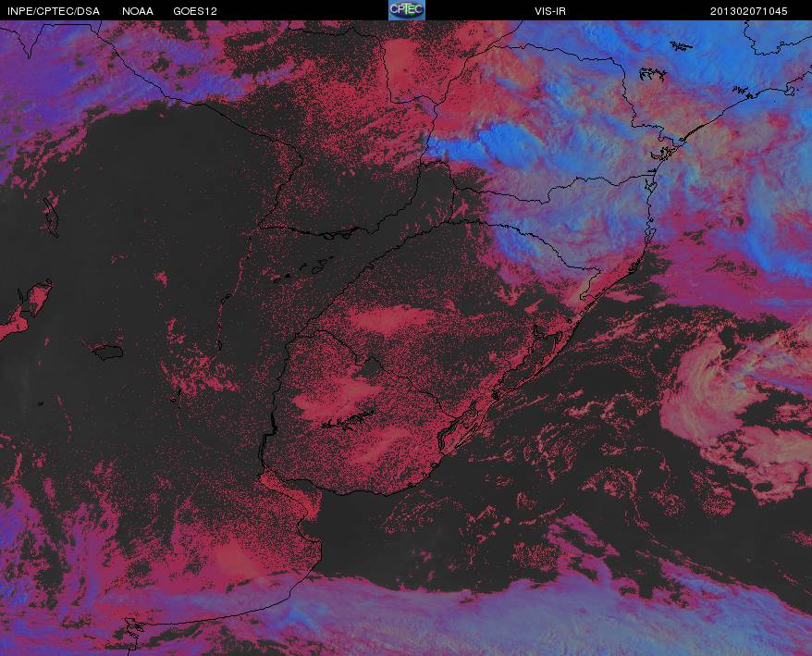
Task: Click the elongated lake outline on the left edge
Action: pyautogui.click(x=51, y=217)
